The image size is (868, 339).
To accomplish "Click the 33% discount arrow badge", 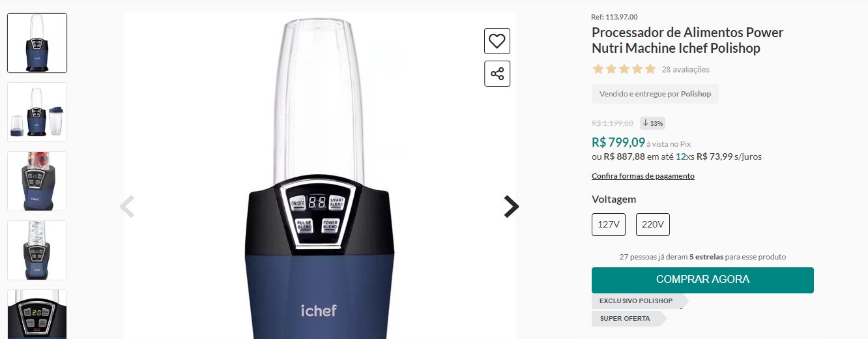I will [x=652, y=123].
